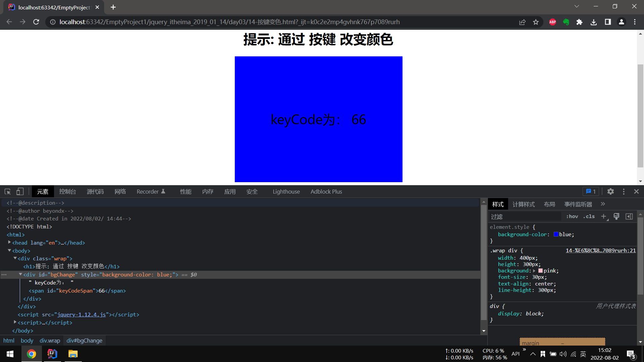Viewport: 644px width, 362px height.
Task: Open the Windows Start menu
Action: click(10, 354)
